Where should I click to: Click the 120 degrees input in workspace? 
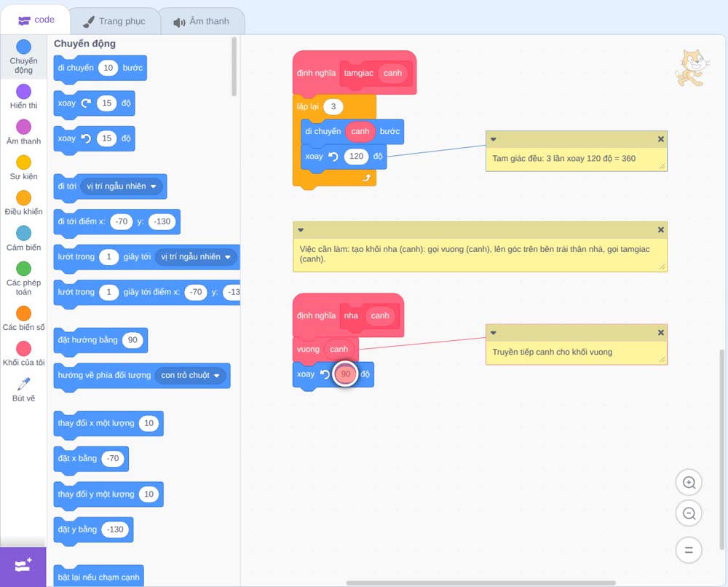356,157
